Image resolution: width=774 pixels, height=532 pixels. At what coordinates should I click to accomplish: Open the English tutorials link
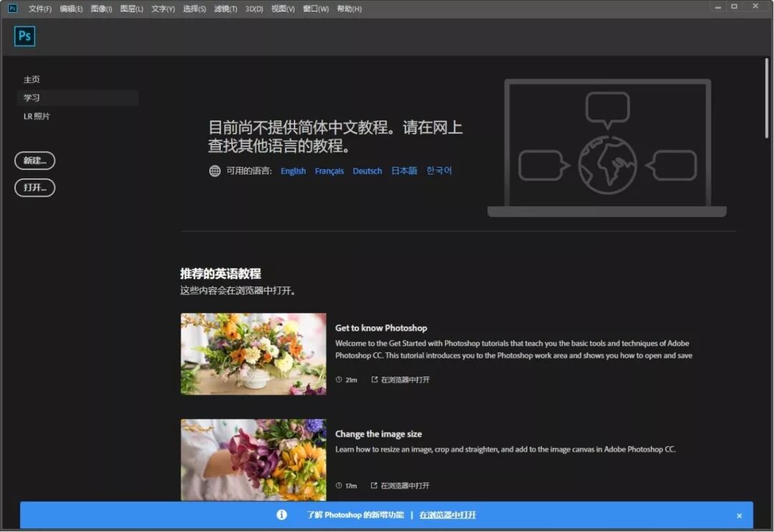coord(292,170)
